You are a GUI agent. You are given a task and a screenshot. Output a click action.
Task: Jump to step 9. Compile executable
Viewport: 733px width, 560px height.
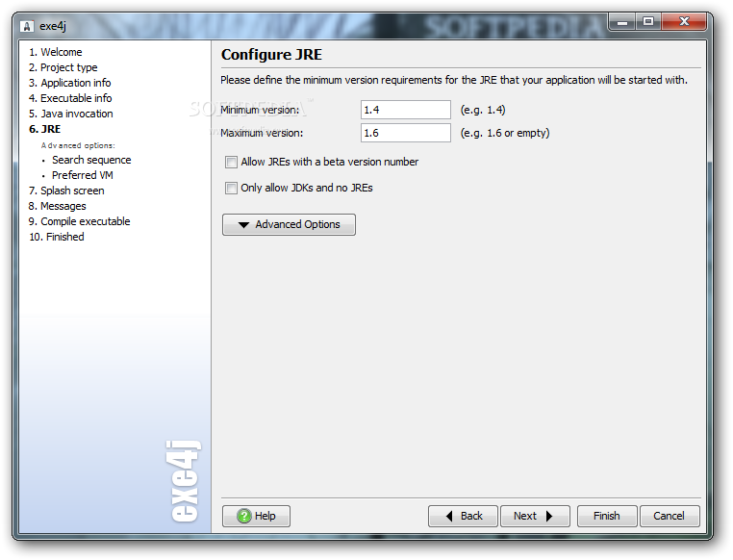[80, 221]
